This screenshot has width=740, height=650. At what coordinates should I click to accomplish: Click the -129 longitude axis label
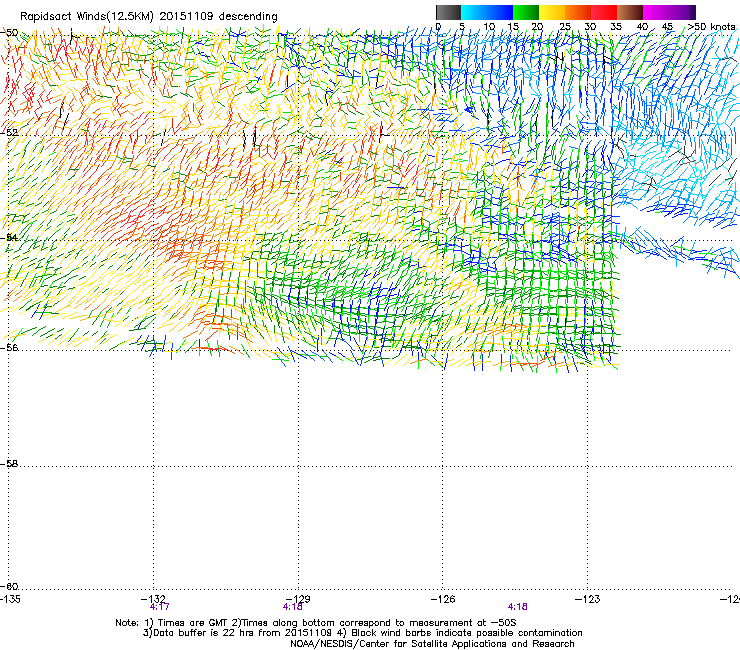point(298,599)
